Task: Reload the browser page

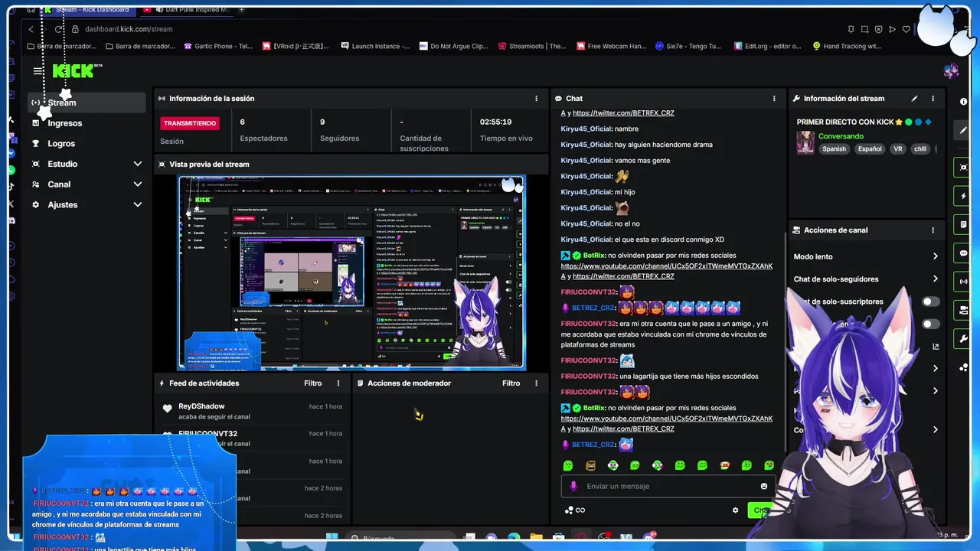Action: tap(59, 29)
